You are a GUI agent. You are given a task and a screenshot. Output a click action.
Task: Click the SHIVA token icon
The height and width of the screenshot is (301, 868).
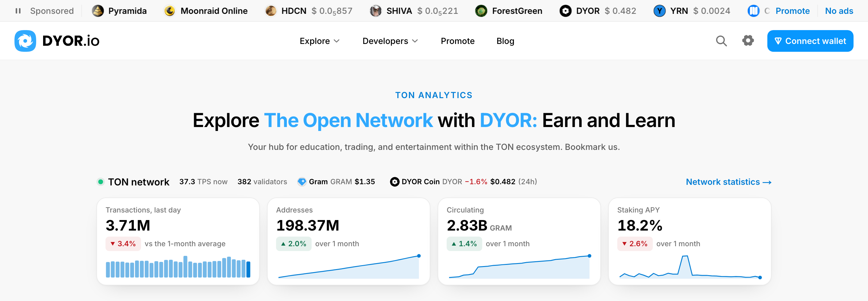[x=375, y=11]
